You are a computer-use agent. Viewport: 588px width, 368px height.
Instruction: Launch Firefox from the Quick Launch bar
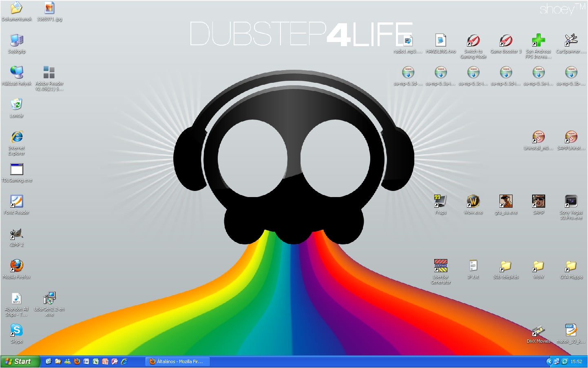pyautogui.click(x=77, y=361)
